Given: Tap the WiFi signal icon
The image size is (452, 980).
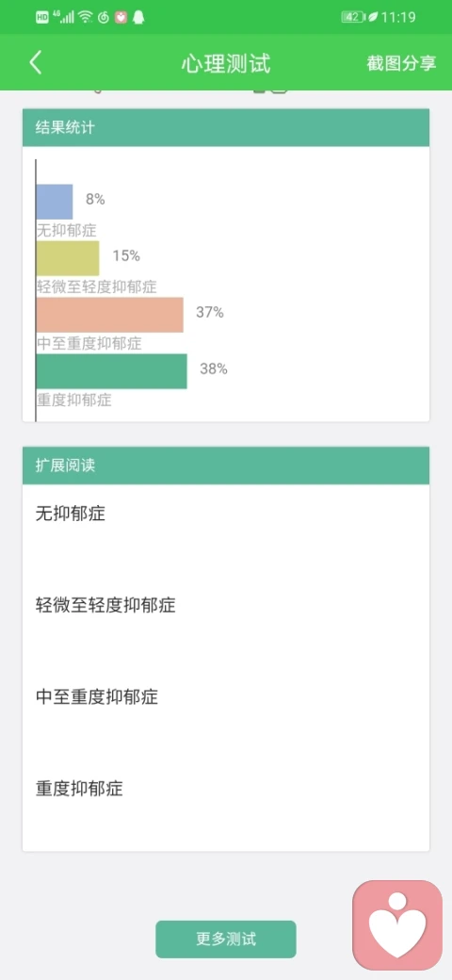Looking at the screenshot, I should coord(86,18).
